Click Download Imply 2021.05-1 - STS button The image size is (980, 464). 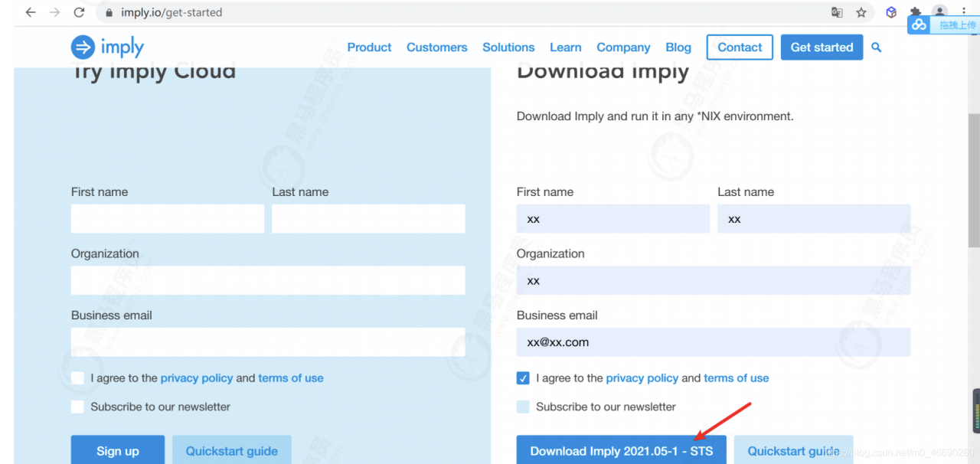622,450
